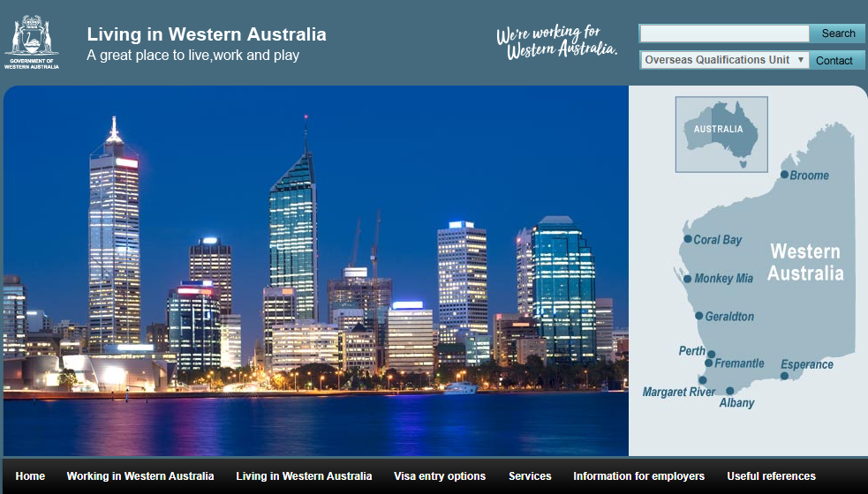This screenshot has width=868, height=494.
Task: Click the Esperance place name label
Action: [x=806, y=364]
